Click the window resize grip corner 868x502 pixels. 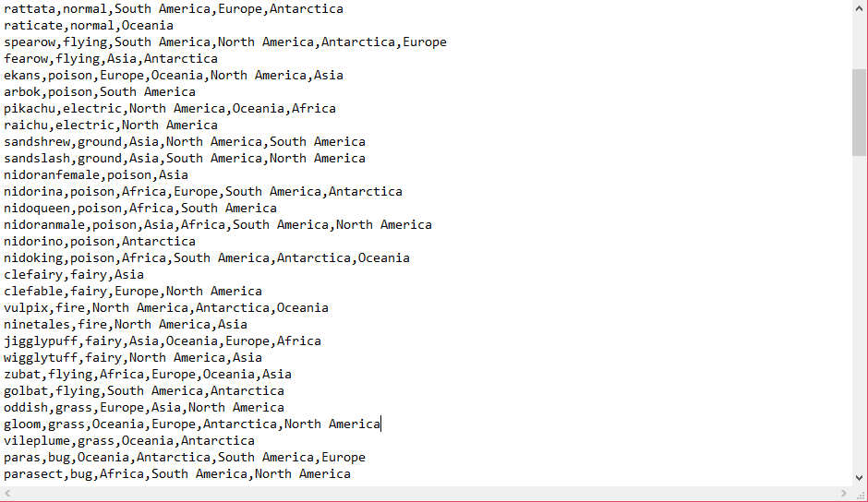tap(861, 494)
